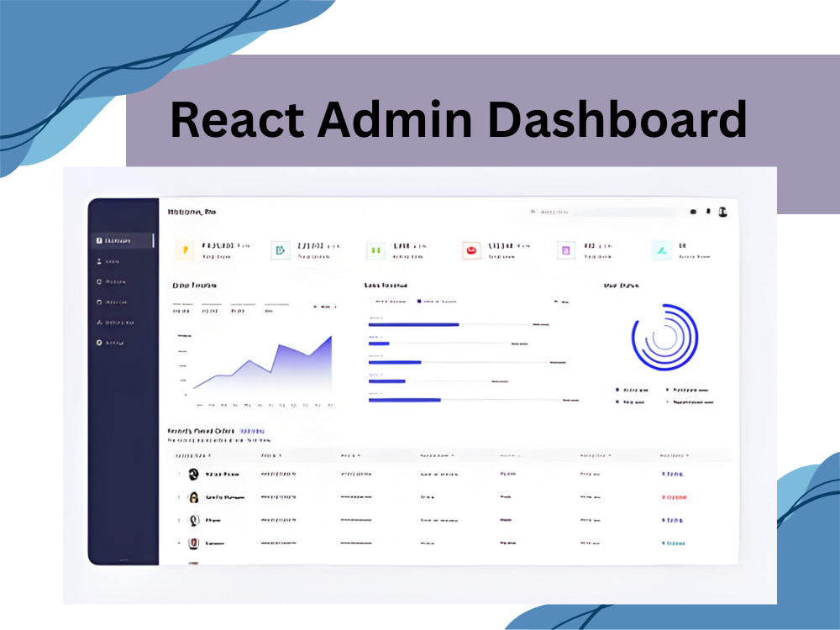Open the blue link beside the table heading
This screenshot has width=840, height=630.
[251, 431]
